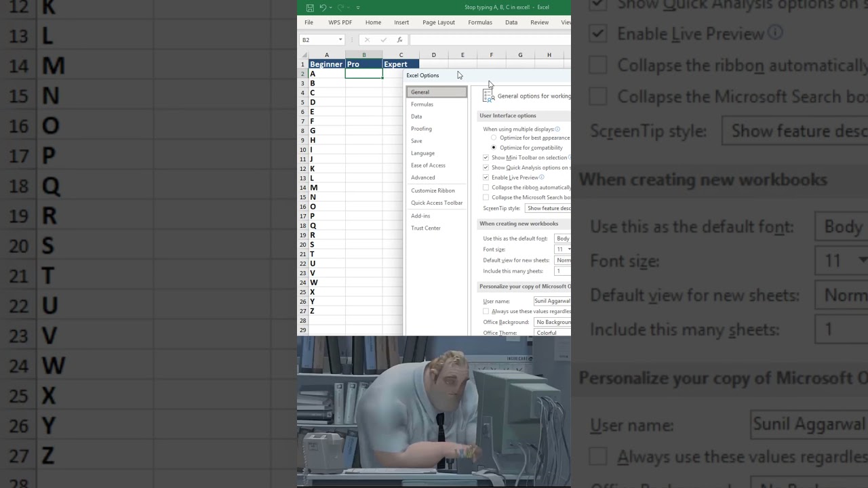Select header cell containing 'Expert'
The height and width of the screenshot is (488, 868).
(401, 64)
